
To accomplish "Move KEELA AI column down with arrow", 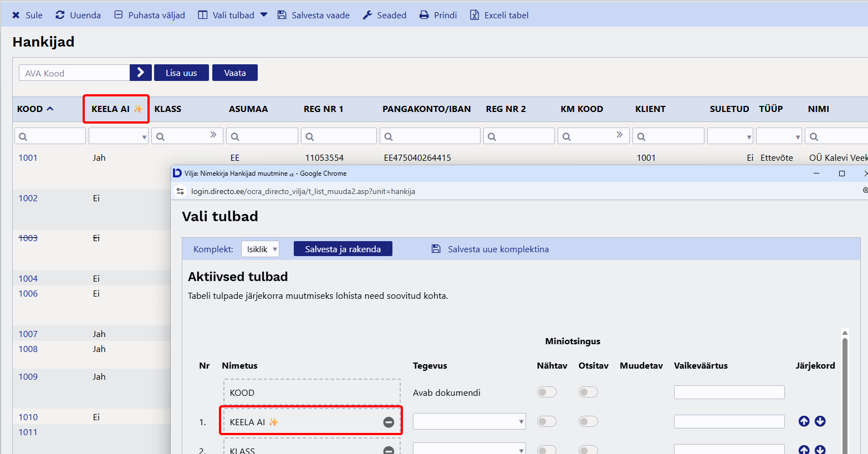I will coord(820,421).
